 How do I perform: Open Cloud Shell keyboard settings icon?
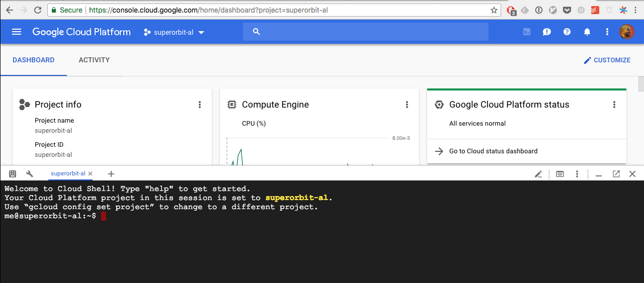click(13, 174)
